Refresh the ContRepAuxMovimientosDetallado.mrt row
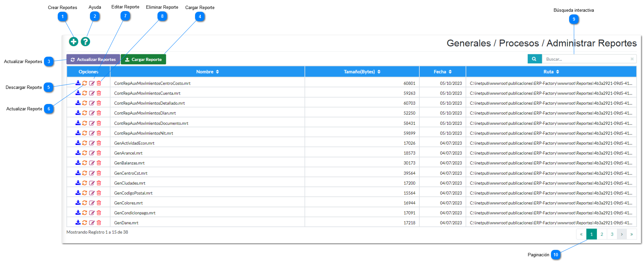644x263 pixels. point(85,103)
